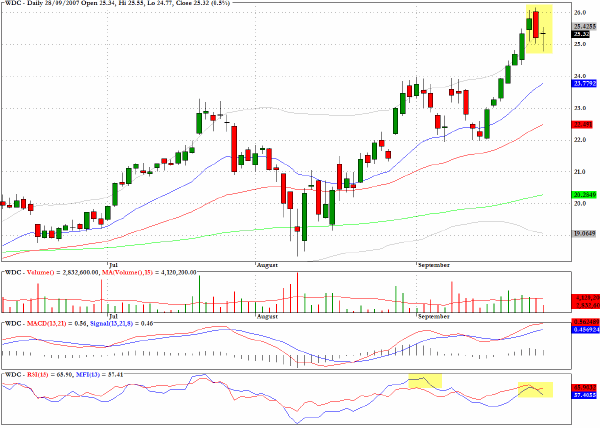Viewport: 600px width, 428px height.
Task: Select the red 22.491 moving average tag
Action: [583, 124]
